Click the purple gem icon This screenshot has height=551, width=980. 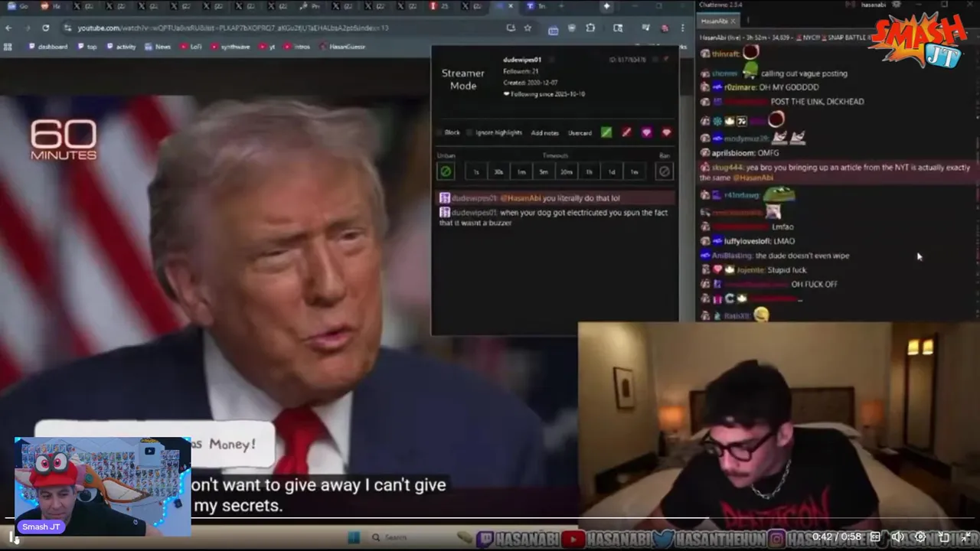[x=646, y=132]
